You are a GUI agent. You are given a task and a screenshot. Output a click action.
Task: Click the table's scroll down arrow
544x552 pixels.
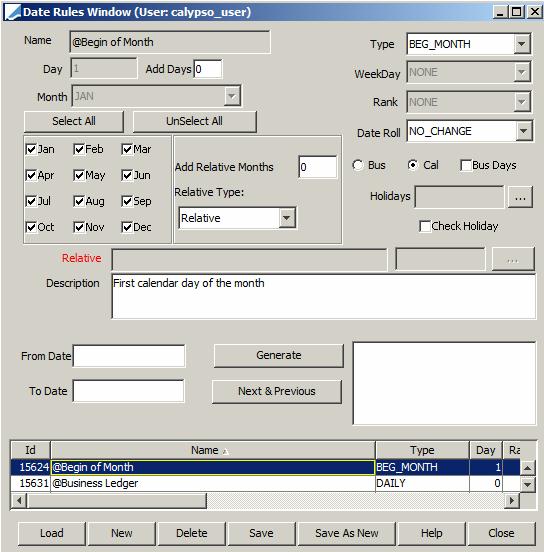527,484
